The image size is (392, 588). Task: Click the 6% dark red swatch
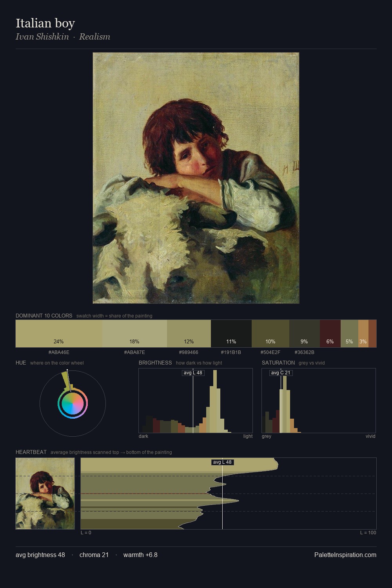(330, 334)
